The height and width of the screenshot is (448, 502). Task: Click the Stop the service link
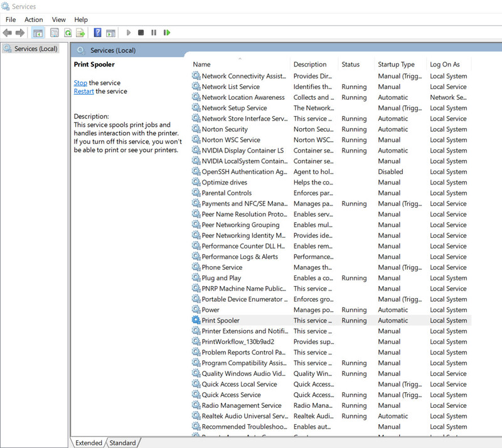click(80, 83)
